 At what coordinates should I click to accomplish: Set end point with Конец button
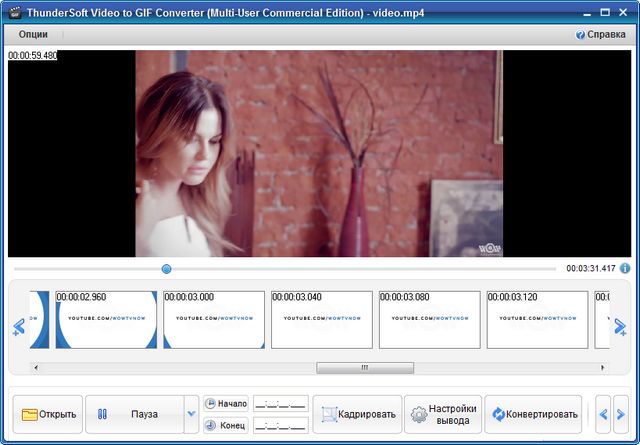tap(226, 425)
